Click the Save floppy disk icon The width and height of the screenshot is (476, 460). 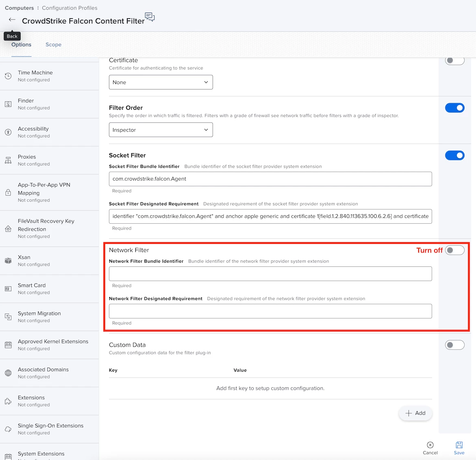pyautogui.click(x=459, y=445)
